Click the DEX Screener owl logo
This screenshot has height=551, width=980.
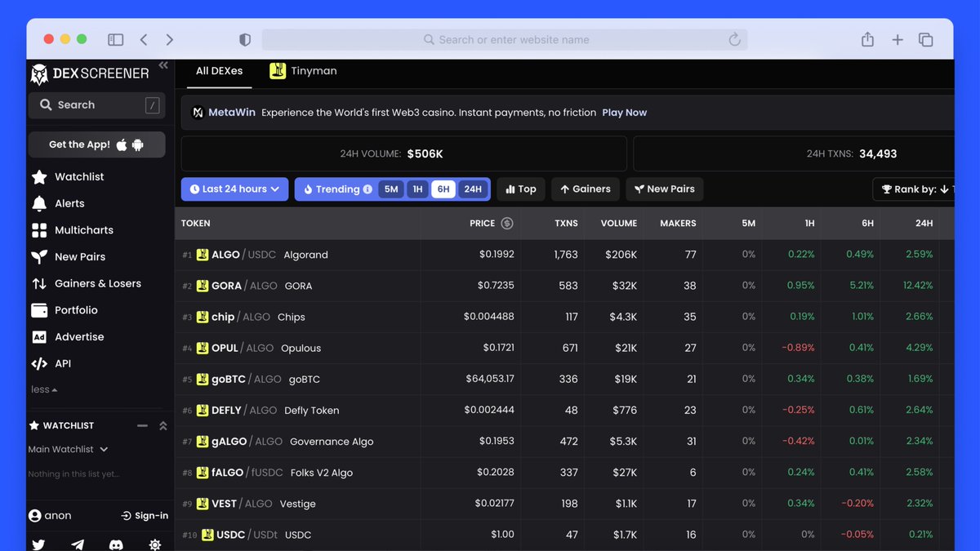(39, 73)
